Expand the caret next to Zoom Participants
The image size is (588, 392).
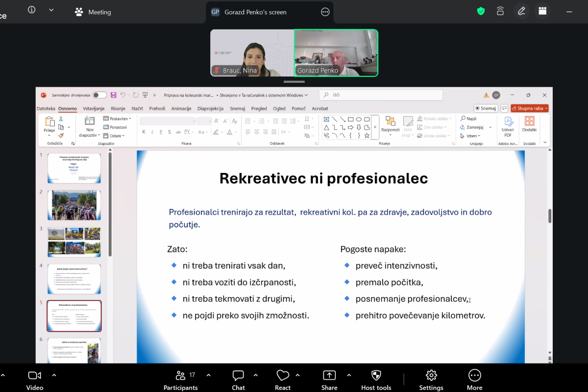208,375
